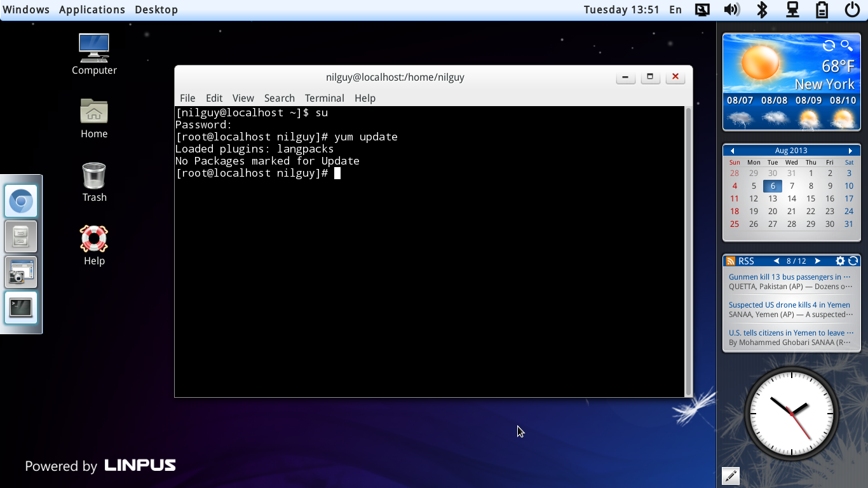The image size is (868, 488).
Task: Toggle the power menu in the tray
Action: [851, 10]
